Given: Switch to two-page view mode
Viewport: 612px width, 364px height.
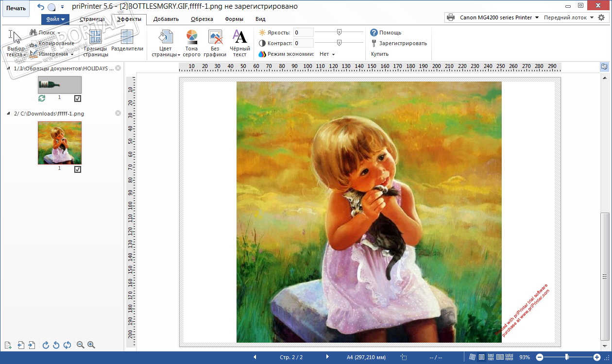Looking at the screenshot, I should [x=499, y=357].
